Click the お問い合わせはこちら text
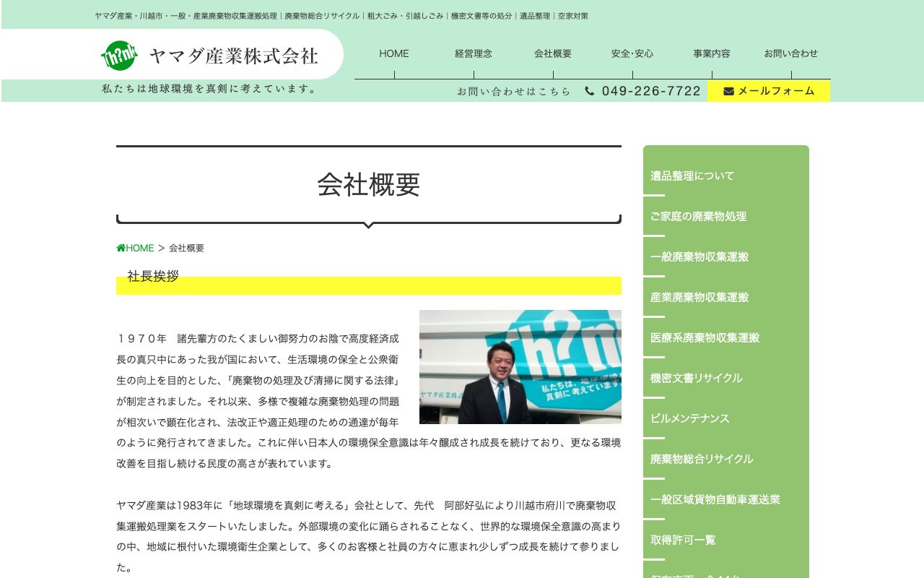The width and height of the screenshot is (924, 578). (514, 92)
